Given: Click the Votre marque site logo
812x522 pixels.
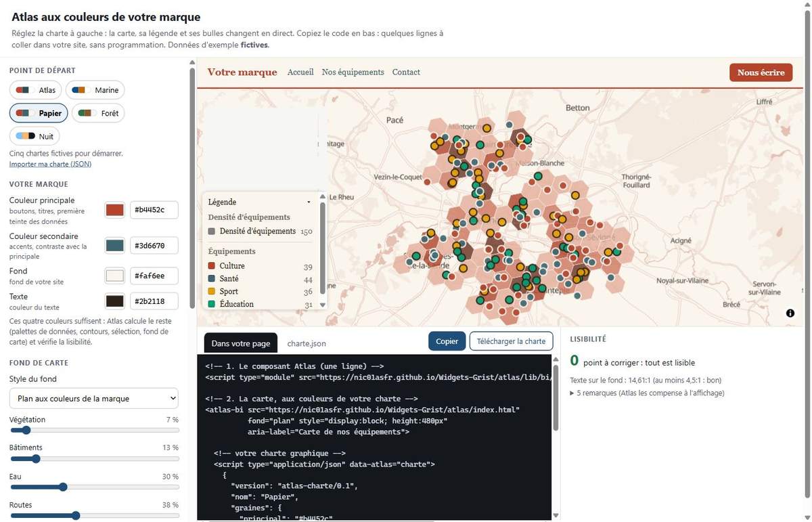Looking at the screenshot, I should click(242, 72).
